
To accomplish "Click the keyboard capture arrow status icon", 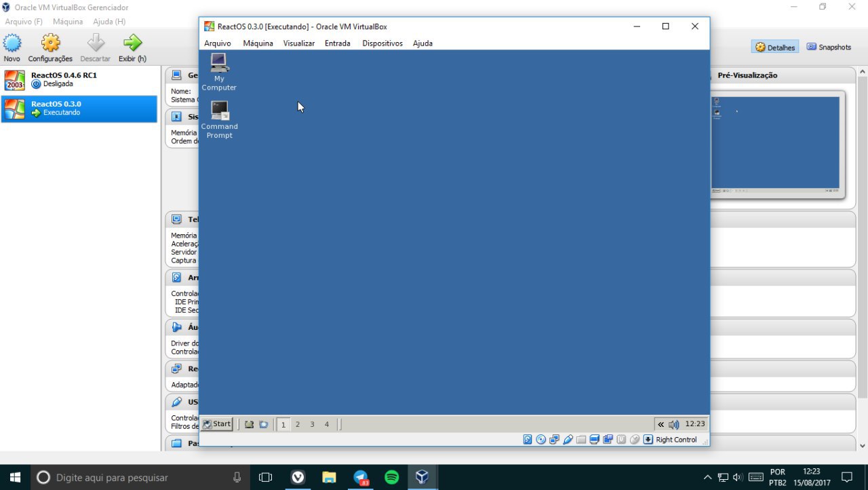I will point(648,440).
